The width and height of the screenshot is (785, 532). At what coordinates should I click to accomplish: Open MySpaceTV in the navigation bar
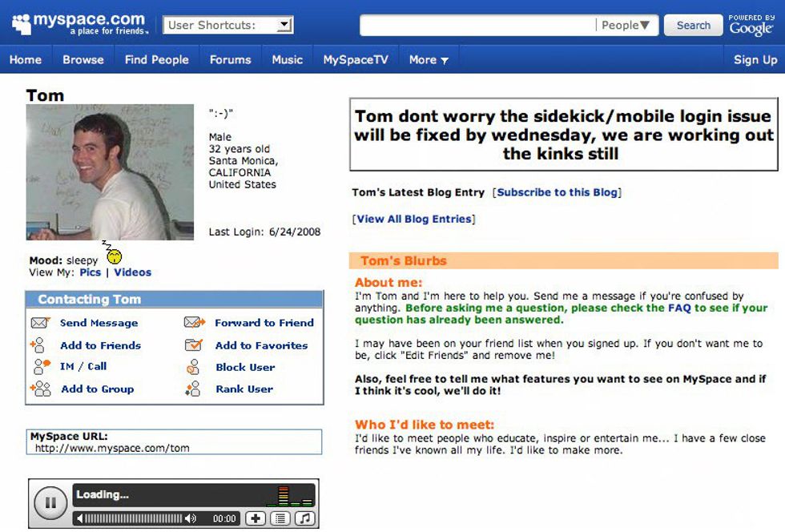click(x=355, y=60)
